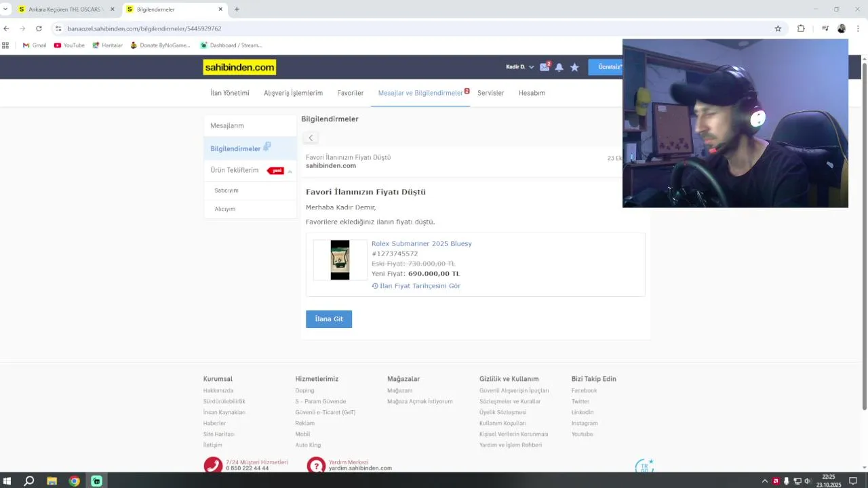Open the Chrome profile avatar

(x=842, y=28)
